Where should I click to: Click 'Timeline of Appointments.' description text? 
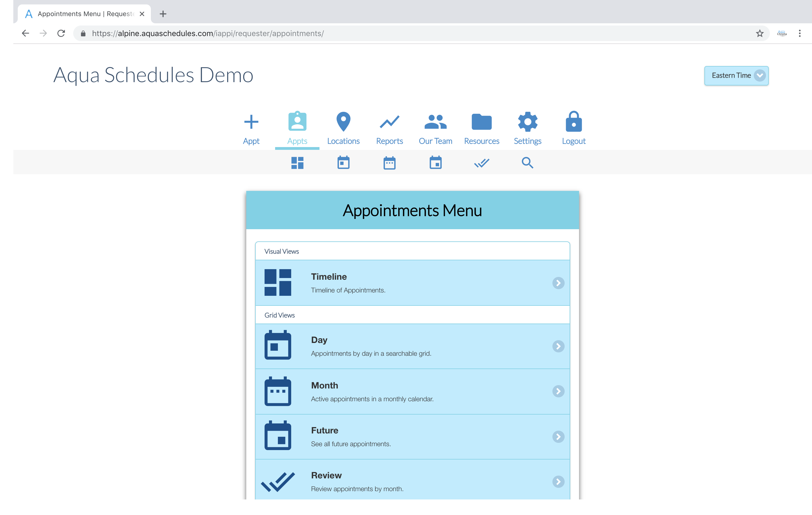[348, 290]
